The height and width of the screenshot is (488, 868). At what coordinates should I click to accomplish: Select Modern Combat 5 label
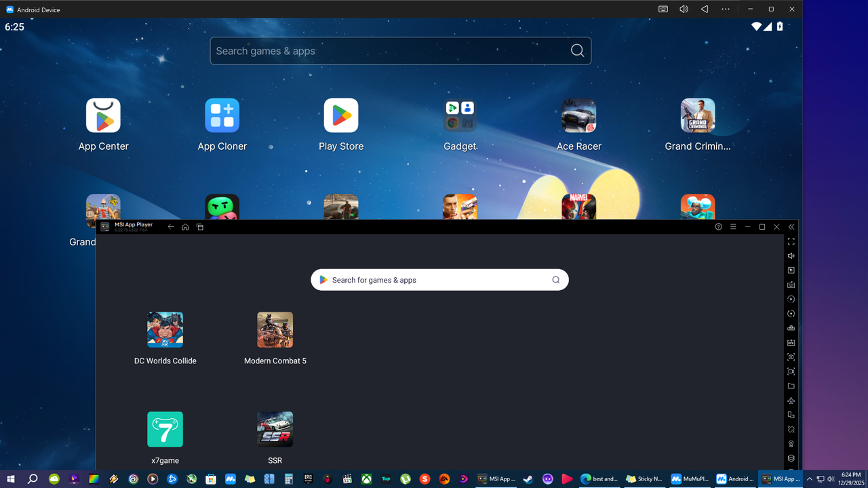275,361
